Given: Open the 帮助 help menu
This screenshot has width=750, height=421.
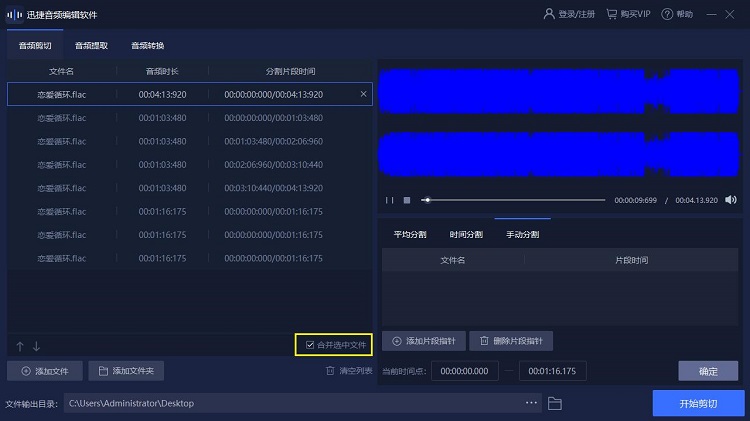Looking at the screenshot, I should point(677,15).
